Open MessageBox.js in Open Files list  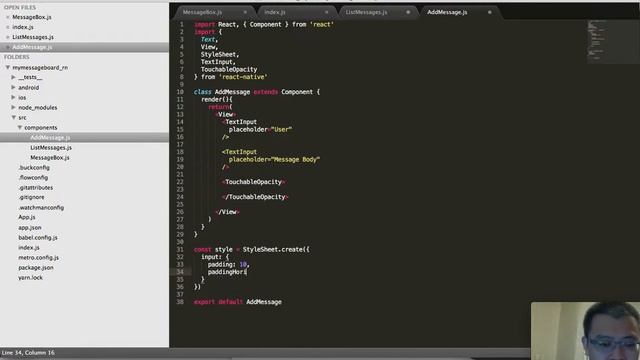[x=32, y=17]
